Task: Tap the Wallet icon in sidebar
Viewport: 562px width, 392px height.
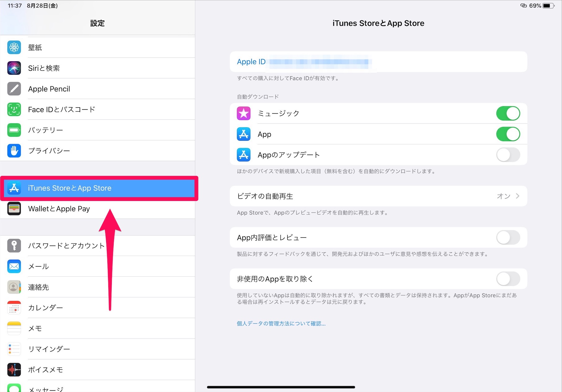Action: click(14, 209)
